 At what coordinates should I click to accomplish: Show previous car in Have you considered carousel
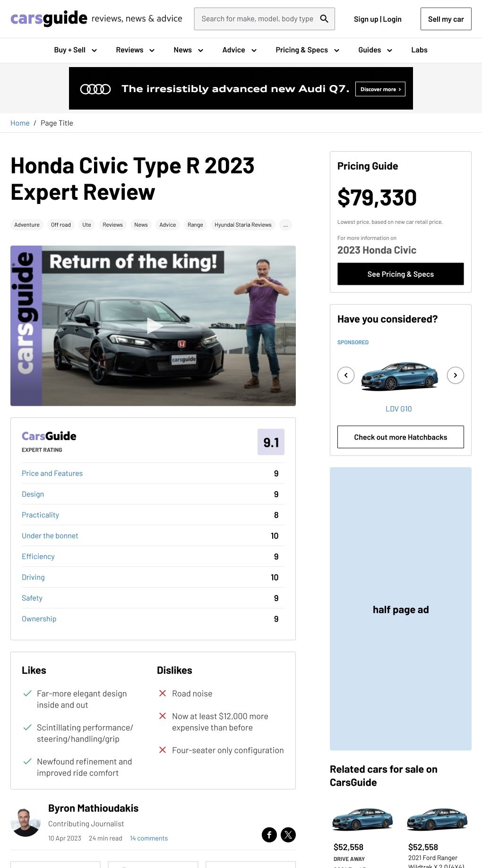pyautogui.click(x=346, y=375)
